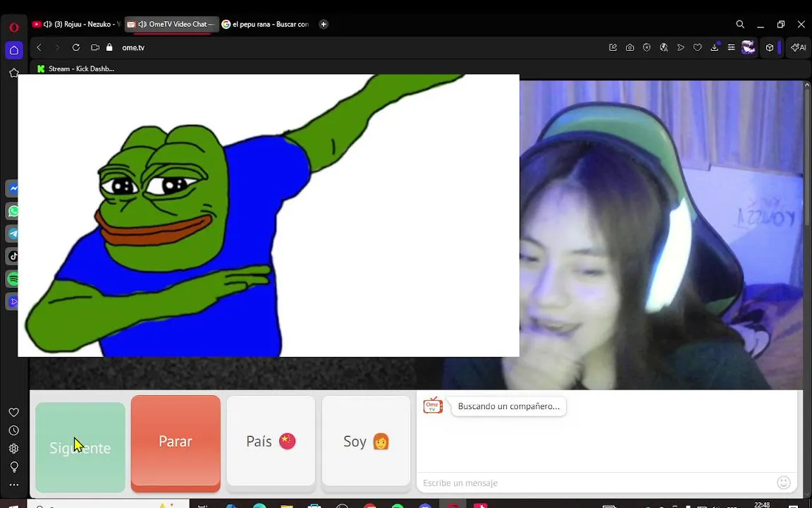Open the page translate icon

coord(664,47)
